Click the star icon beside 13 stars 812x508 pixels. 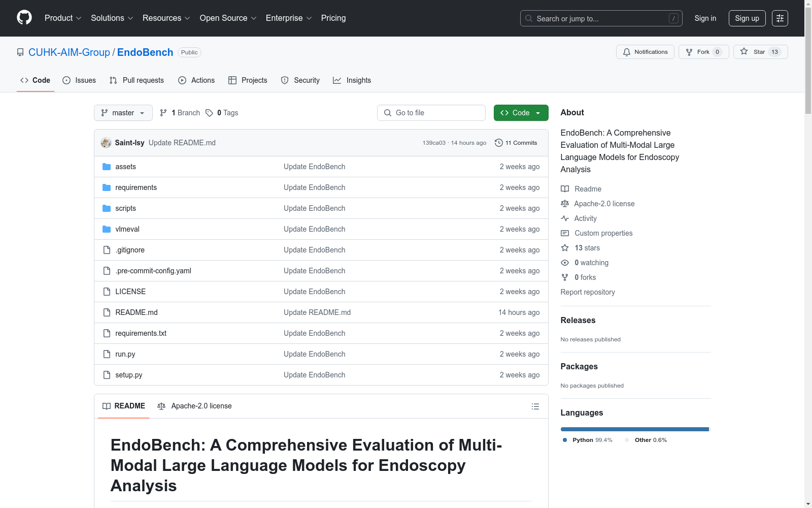565,248
